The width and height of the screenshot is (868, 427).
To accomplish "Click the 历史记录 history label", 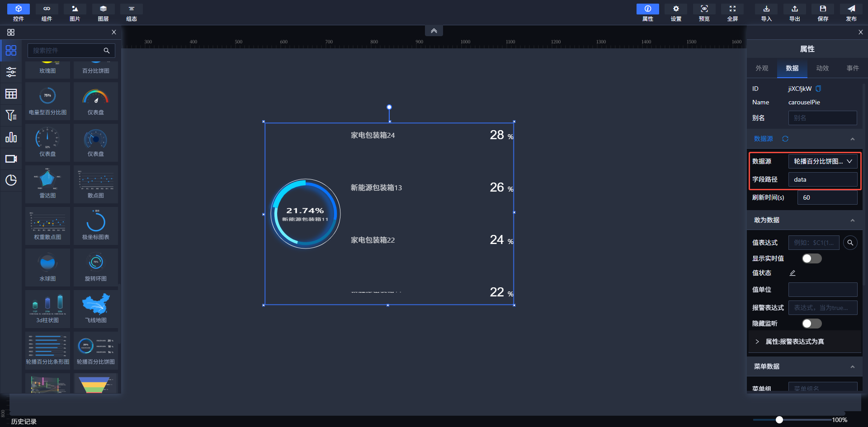I will (x=24, y=421).
